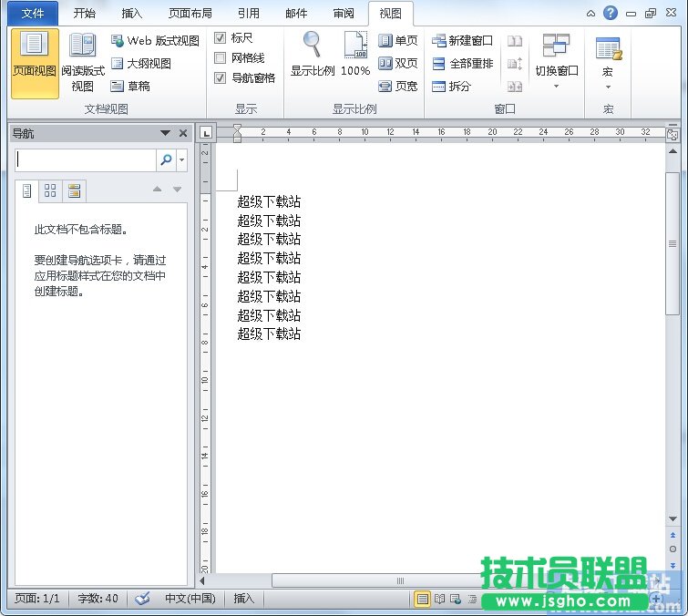Open the Zoom (显示比例) magnifier dialog
Viewport: 688px width, 616px height.
(312, 53)
